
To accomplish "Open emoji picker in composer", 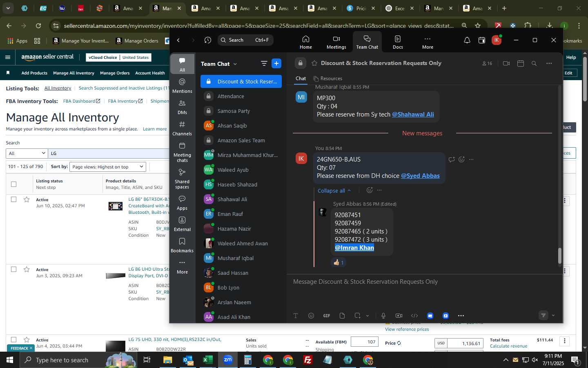I will (x=311, y=316).
